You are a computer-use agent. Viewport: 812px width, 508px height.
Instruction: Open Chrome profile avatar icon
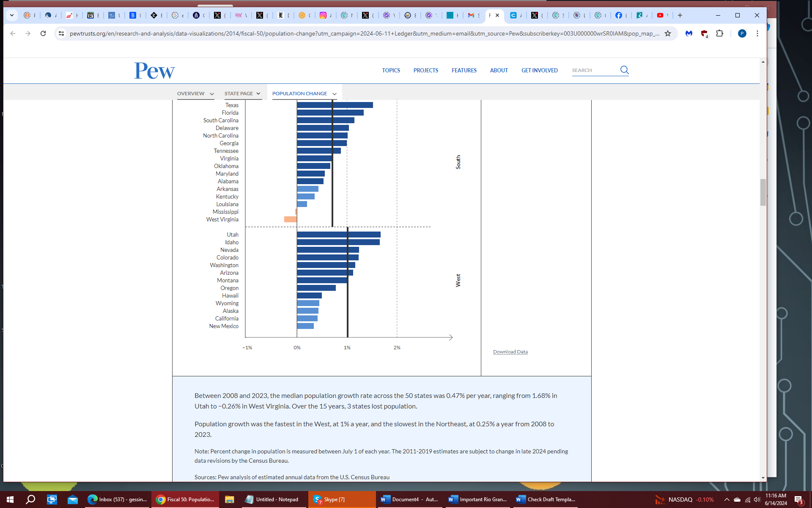pyautogui.click(x=742, y=33)
